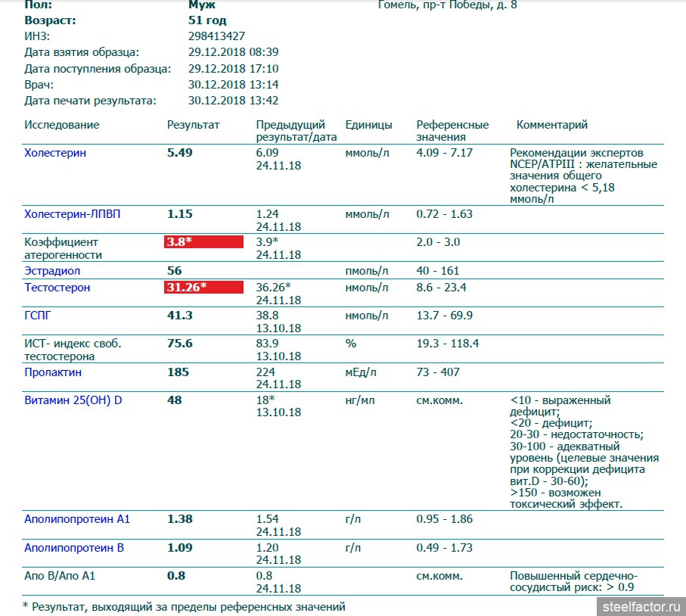Click the Apolipoprotein A1 result 1.38

[180, 519]
